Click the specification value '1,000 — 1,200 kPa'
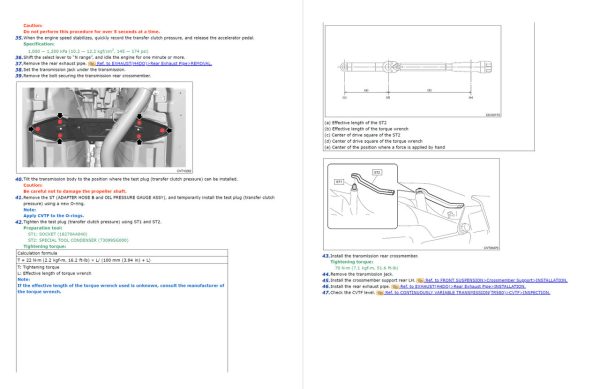 (88, 51)
